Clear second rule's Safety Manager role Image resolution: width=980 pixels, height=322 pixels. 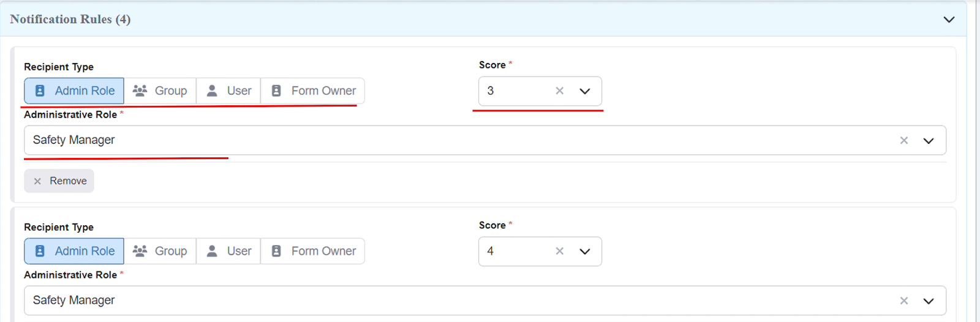pyautogui.click(x=903, y=301)
